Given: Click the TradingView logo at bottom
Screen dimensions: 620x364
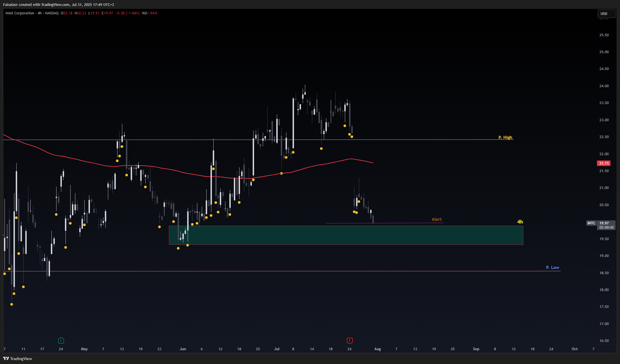Looking at the screenshot, I should tap(17, 359).
